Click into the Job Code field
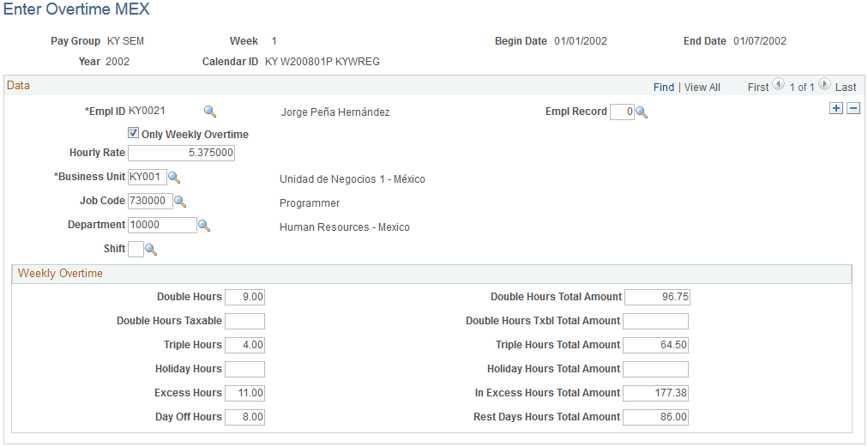 [151, 202]
